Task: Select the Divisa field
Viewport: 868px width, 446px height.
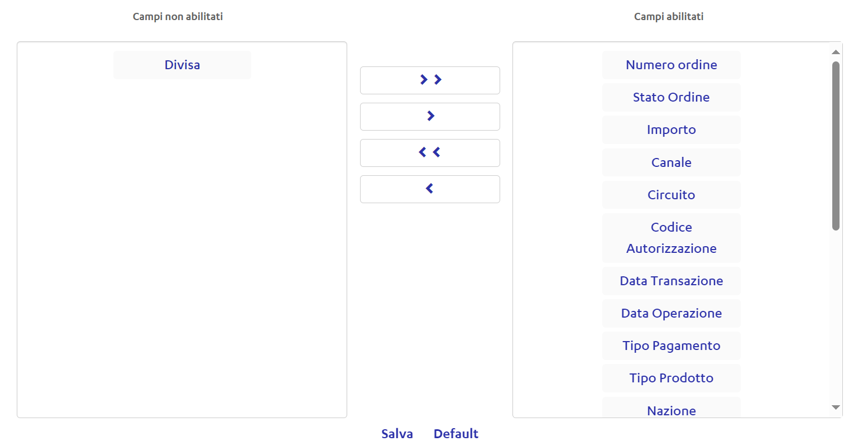Action: tap(182, 65)
